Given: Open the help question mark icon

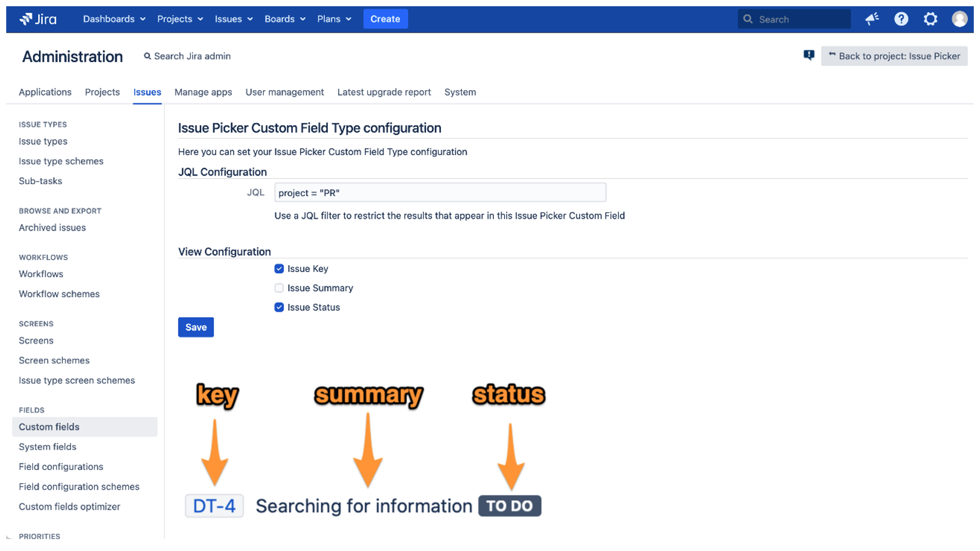Looking at the screenshot, I should [x=901, y=19].
